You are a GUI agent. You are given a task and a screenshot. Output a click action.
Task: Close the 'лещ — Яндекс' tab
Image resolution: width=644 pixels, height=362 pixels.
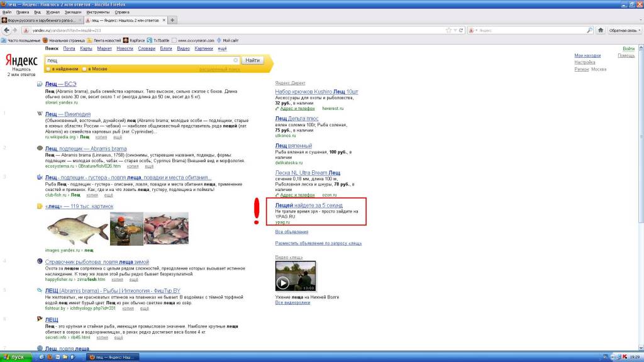click(x=164, y=20)
